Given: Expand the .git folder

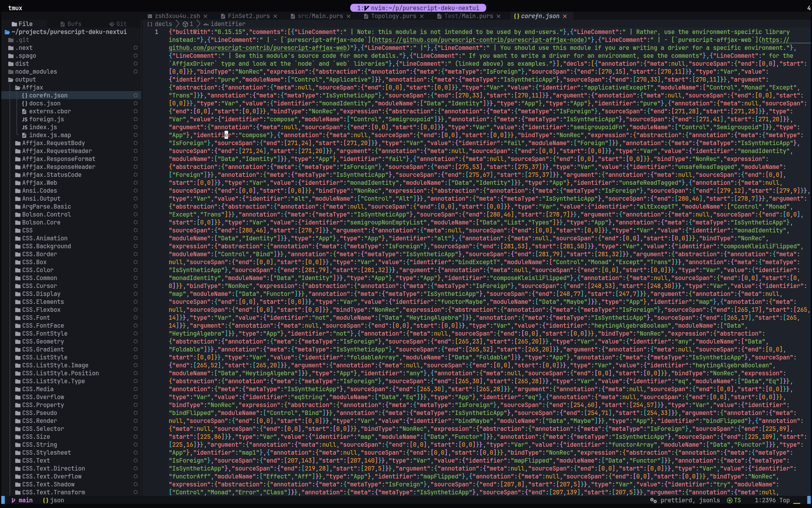Looking at the screenshot, I should coord(18,40).
